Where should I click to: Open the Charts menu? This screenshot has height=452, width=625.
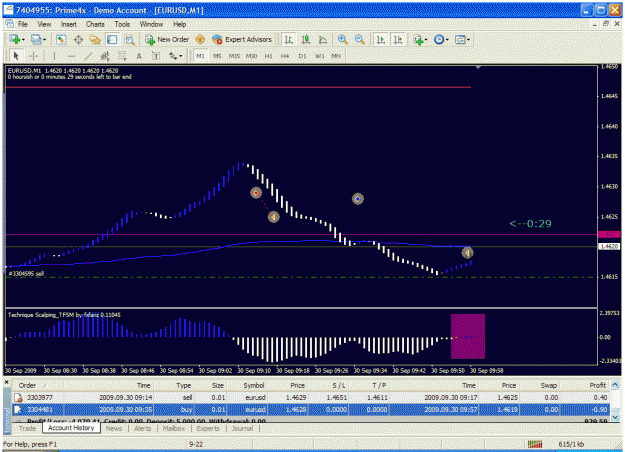point(95,24)
